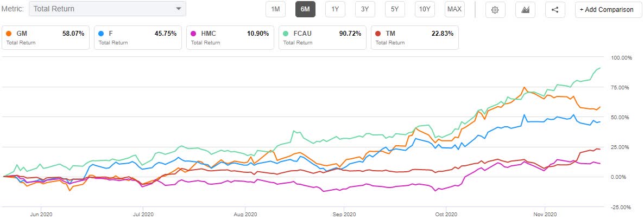Image resolution: width=644 pixels, height=220 pixels.
Task: Click the chart type mountain icon
Action: coord(525,10)
